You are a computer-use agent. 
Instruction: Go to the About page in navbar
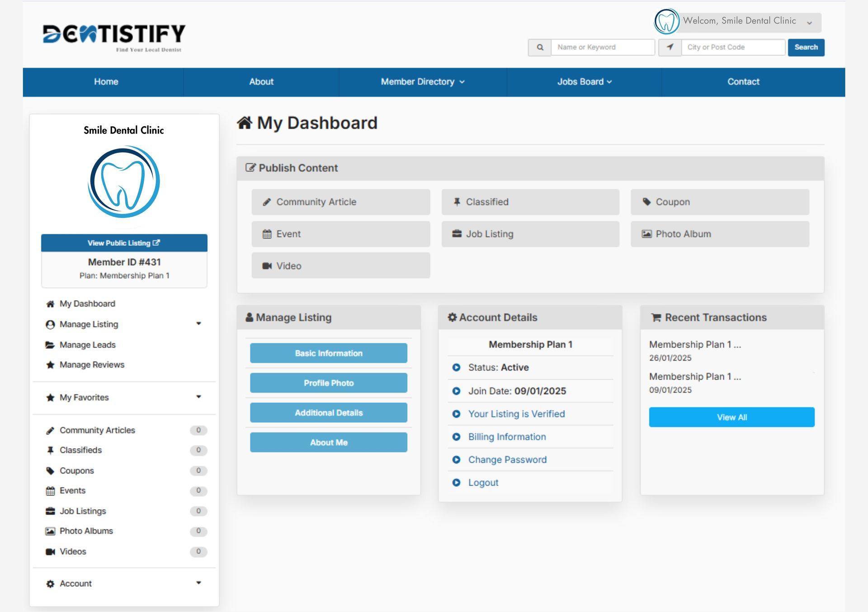click(x=261, y=82)
